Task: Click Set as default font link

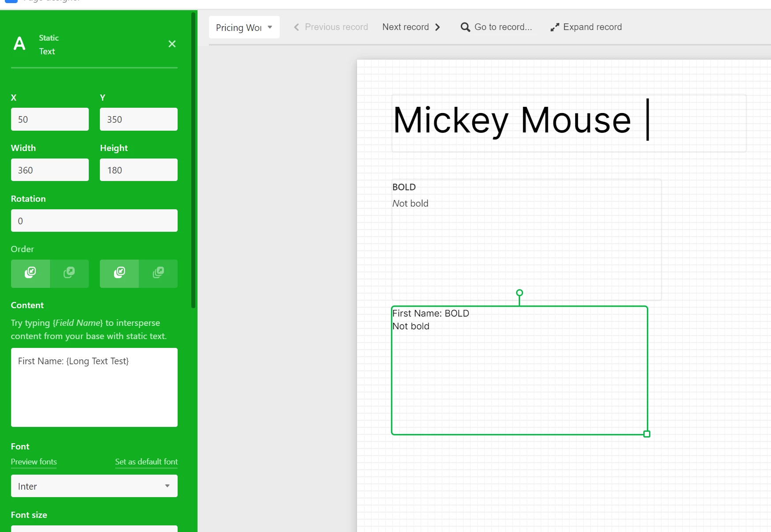Action: (146, 462)
